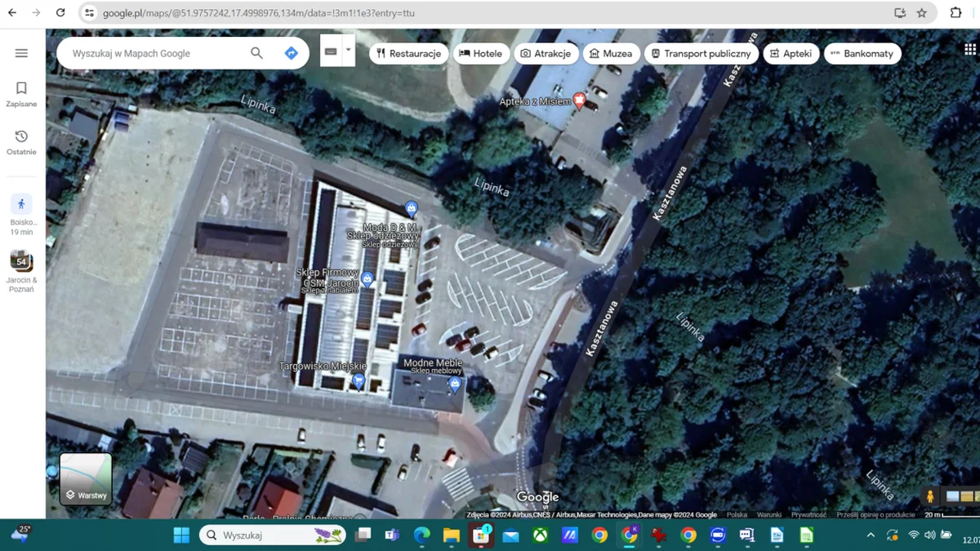Image resolution: width=980 pixels, height=551 pixels.
Task: Filter map by Apteki
Action: pyautogui.click(x=791, y=53)
